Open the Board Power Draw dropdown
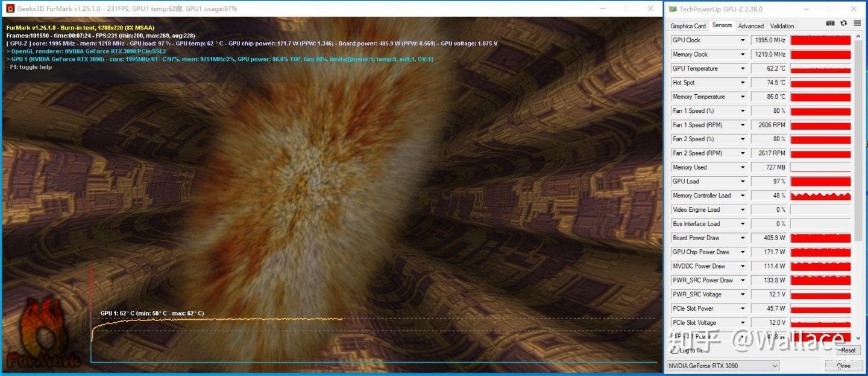This screenshot has height=376, width=868. click(743, 238)
